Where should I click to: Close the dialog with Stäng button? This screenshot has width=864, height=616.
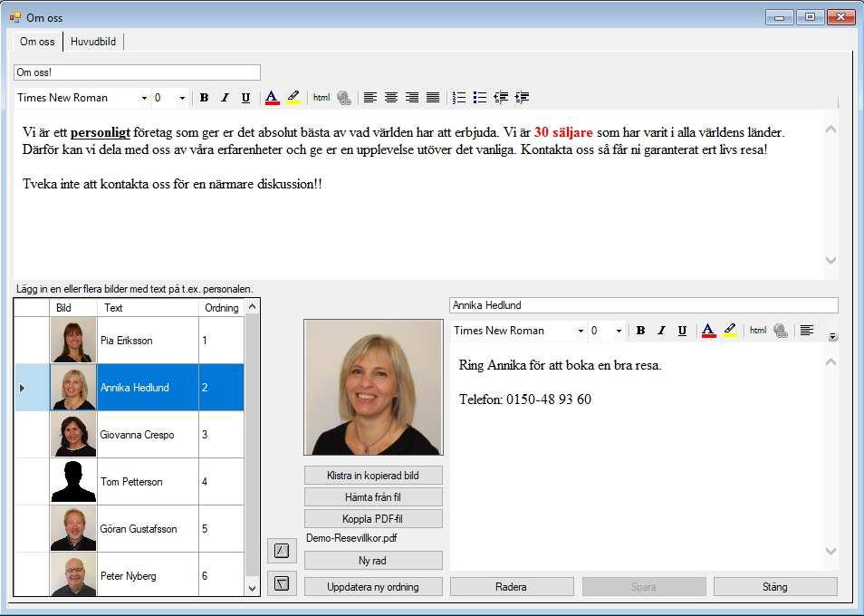click(775, 587)
